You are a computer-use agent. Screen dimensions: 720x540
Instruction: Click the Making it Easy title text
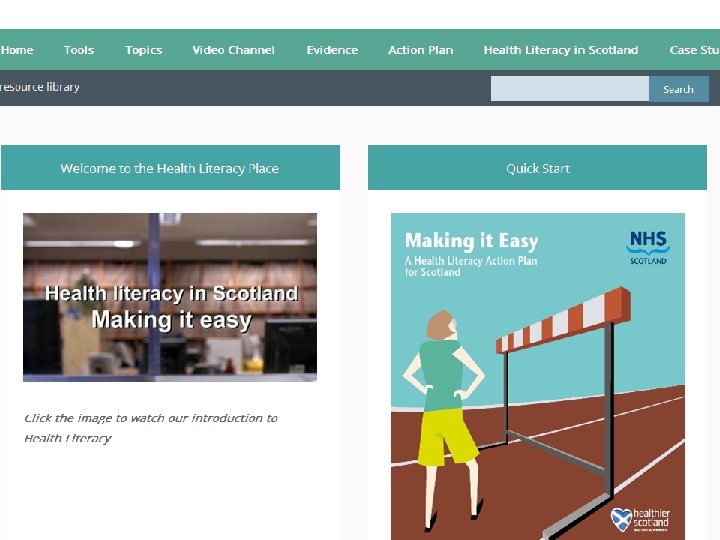(471, 241)
